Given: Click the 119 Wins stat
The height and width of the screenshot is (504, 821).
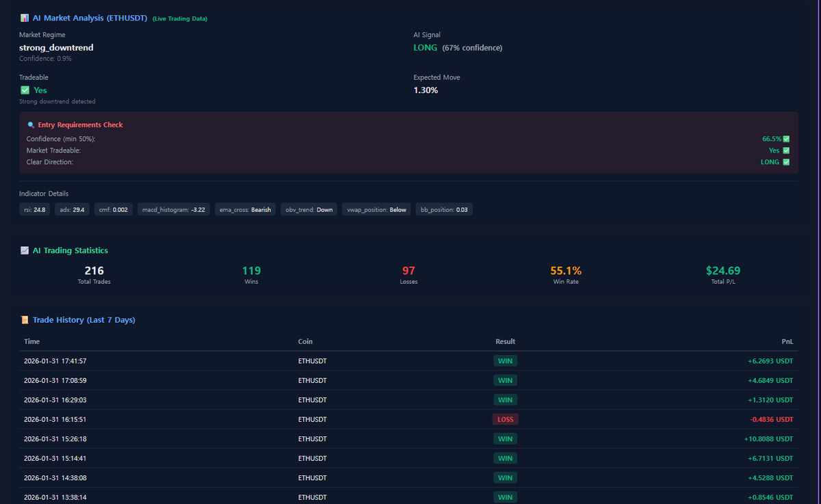Looking at the screenshot, I should pyautogui.click(x=251, y=274).
